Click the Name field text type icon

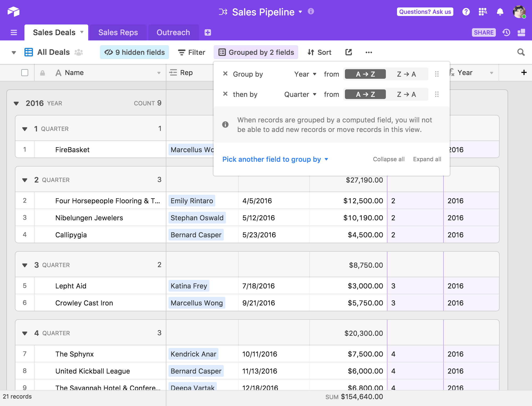[x=58, y=73]
